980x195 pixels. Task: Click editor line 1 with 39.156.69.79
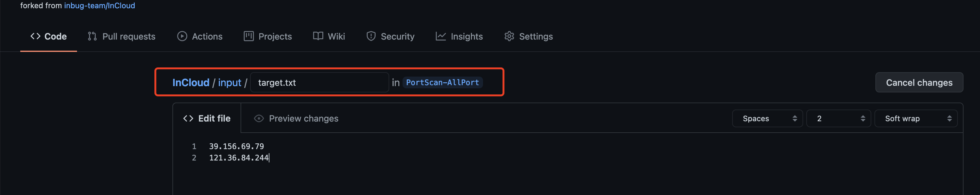pyautogui.click(x=236, y=146)
